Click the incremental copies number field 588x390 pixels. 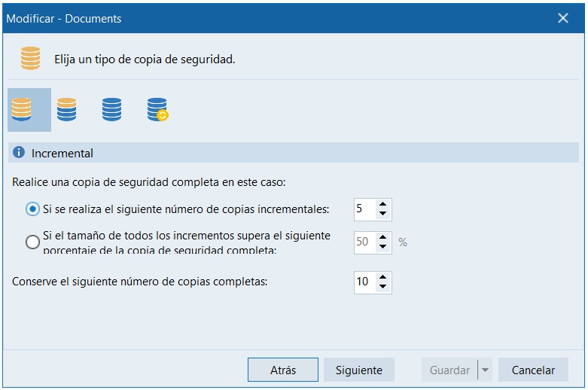tap(364, 209)
